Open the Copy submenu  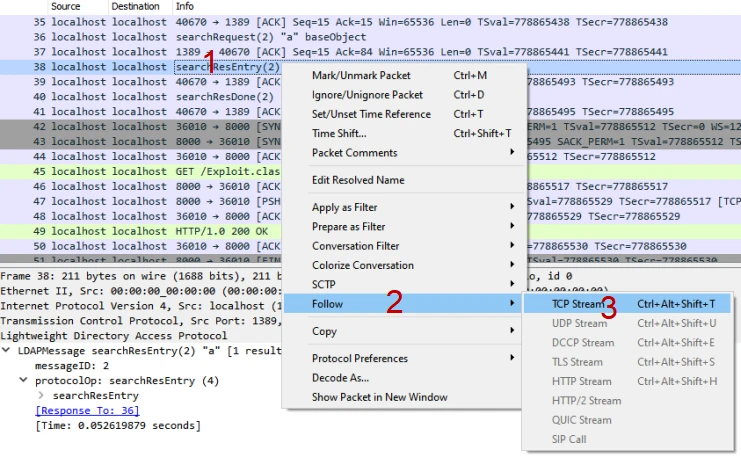pos(324,331)
